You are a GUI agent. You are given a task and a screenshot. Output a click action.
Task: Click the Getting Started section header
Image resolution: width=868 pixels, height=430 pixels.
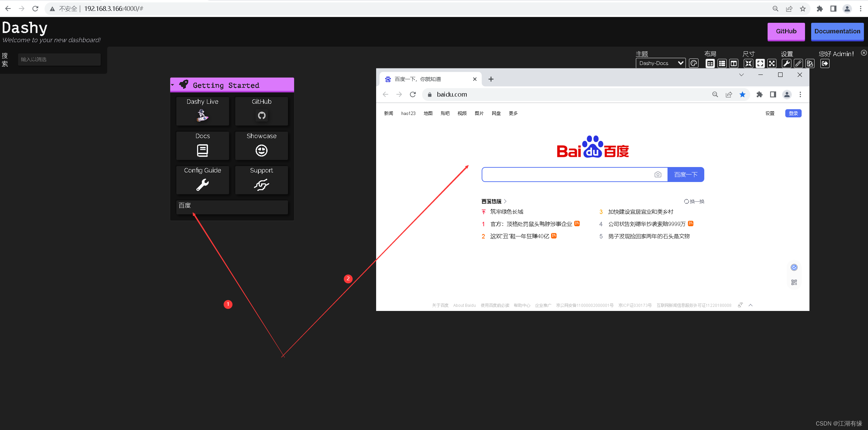click(x=231, y=85)
